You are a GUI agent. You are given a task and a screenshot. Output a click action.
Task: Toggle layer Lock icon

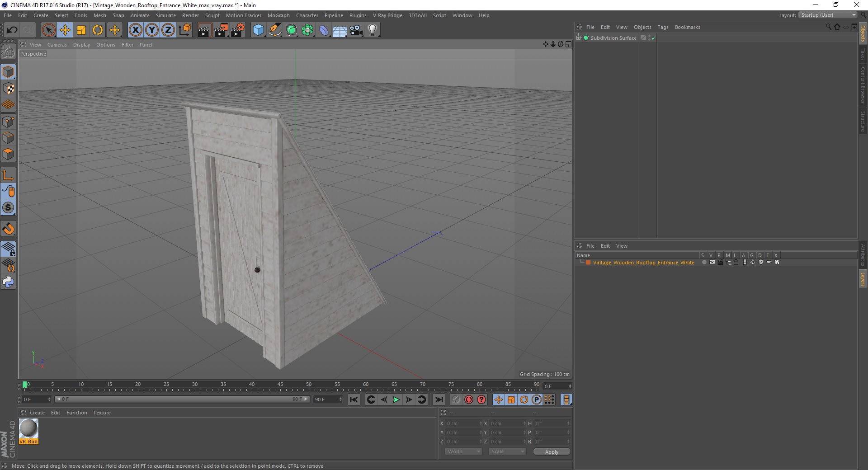tap(736, 262)
